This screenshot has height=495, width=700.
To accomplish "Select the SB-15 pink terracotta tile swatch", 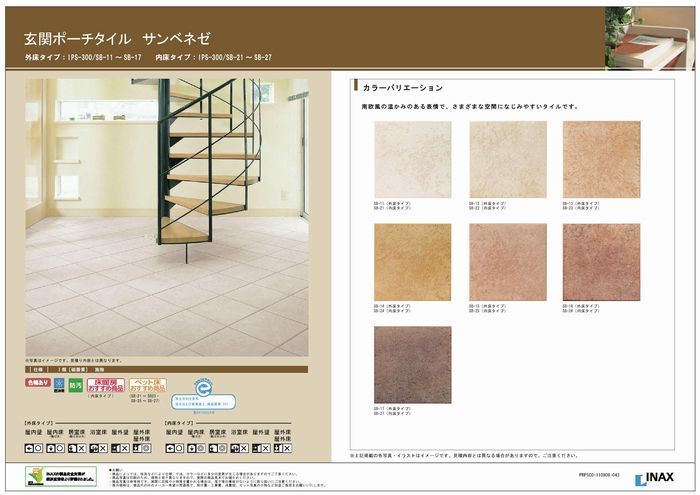I will click(x=508, y=262).
